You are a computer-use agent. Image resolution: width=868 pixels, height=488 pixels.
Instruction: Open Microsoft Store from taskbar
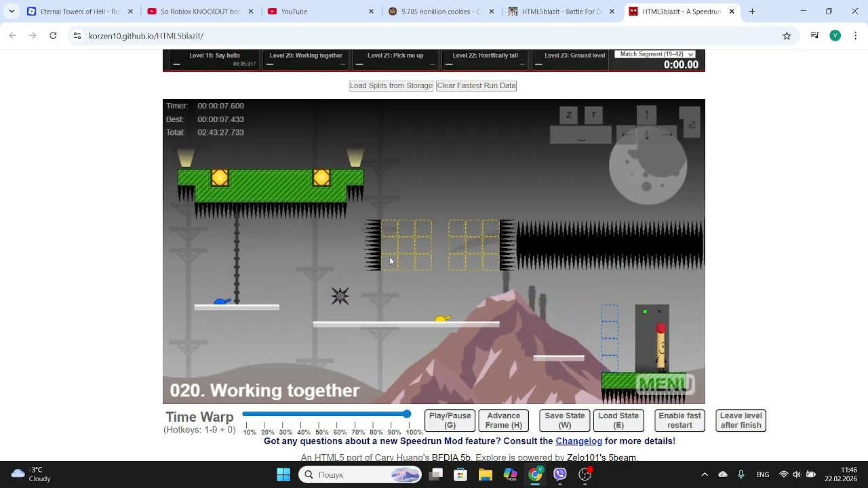click(460, 474)
